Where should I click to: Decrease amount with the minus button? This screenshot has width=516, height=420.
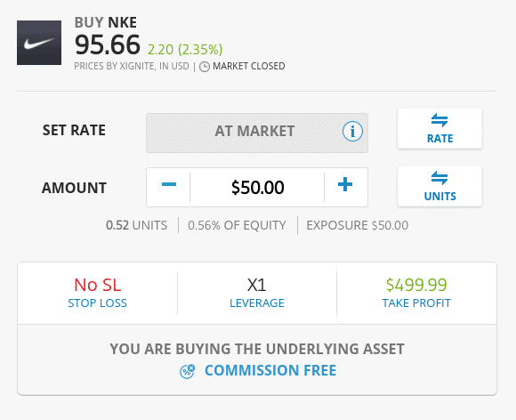[169, 187]
